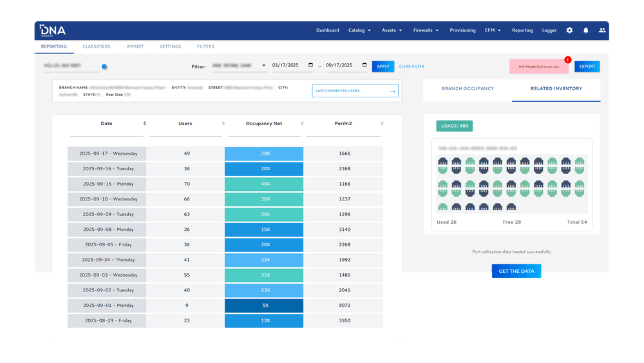
Task: Open the start date calendar picker icon
Action: (311, 65)
